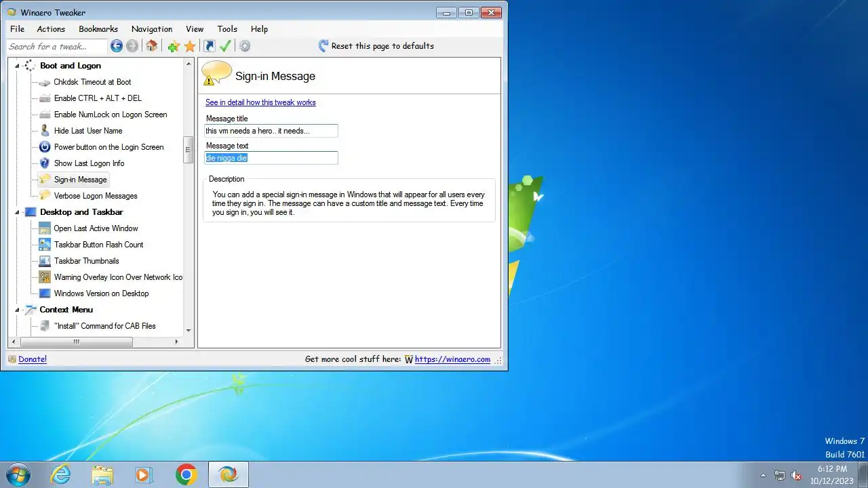Open the Tools menu

pyautogui.click(x=227, y=29)
